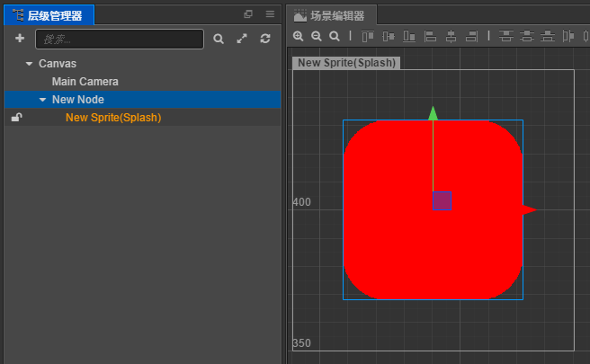
Task: Align nodes to vertical center
Action: pyautogui.click(x=389, y=36)
